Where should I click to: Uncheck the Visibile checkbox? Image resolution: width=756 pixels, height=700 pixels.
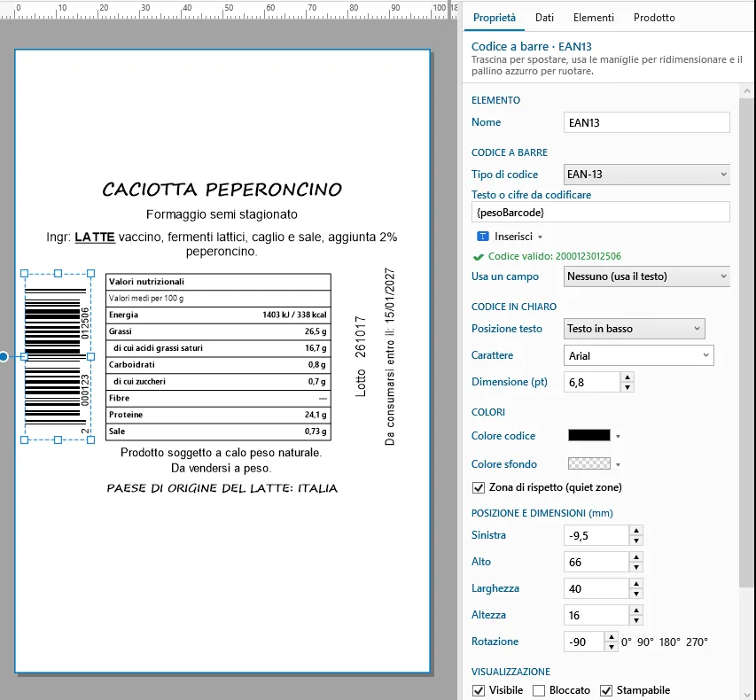pos(479,690)
